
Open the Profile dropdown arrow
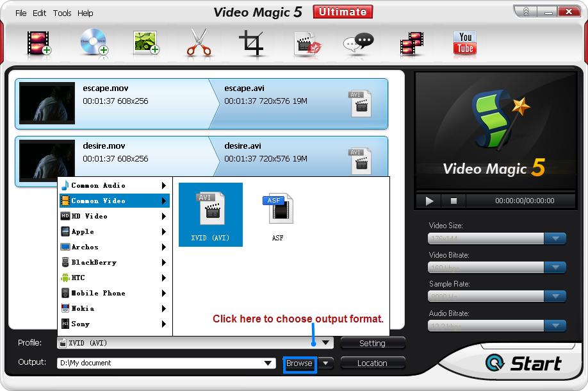(325, 342)
